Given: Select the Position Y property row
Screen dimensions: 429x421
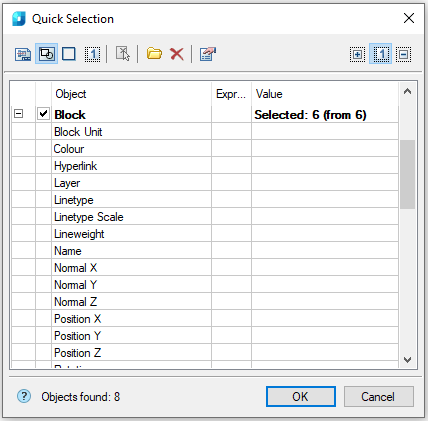Looking at the screenshot, I should [x=205, y=335].
